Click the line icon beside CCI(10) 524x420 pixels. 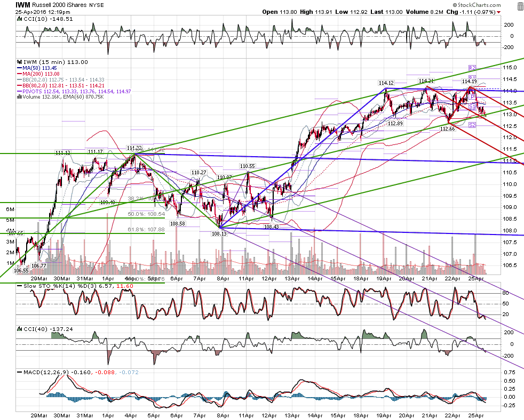coord(20,19)
